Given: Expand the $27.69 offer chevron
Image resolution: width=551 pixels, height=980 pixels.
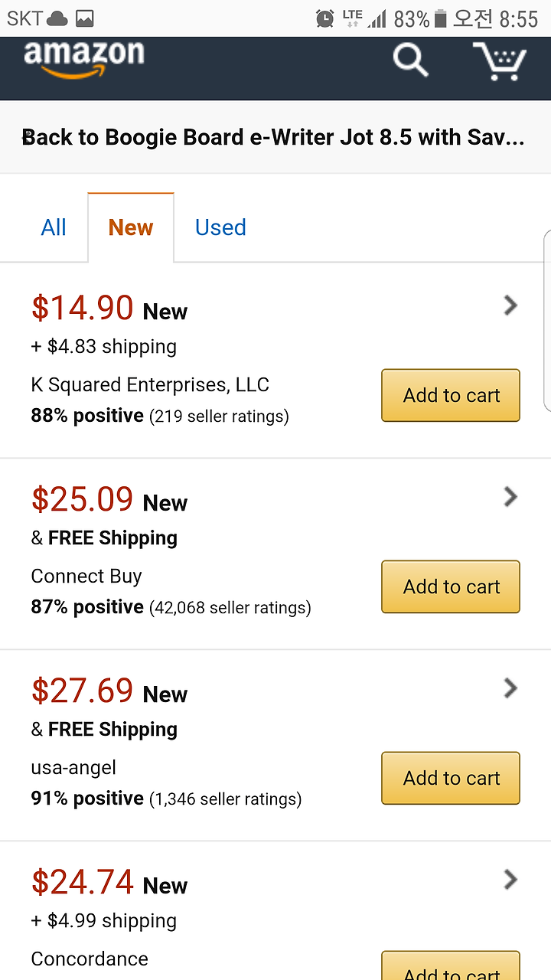Looking at the screenshot, I should pos(510,689).
